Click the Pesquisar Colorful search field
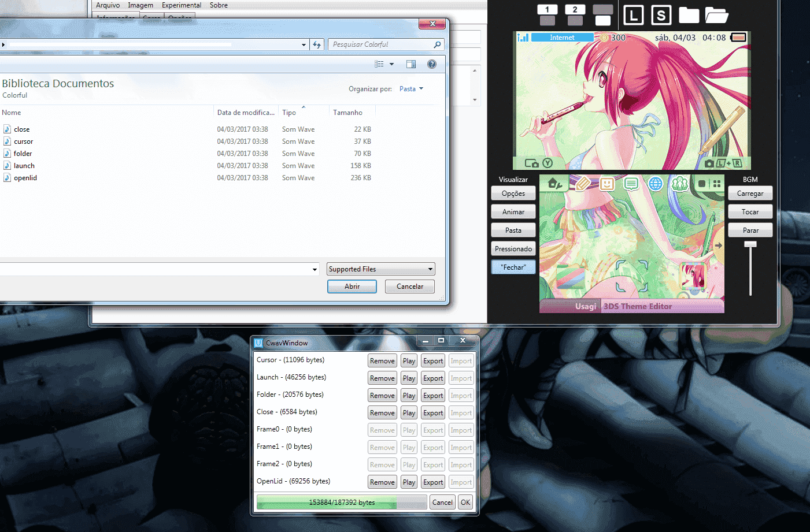This screenshot has width=810, height=532. pos(386,44)
